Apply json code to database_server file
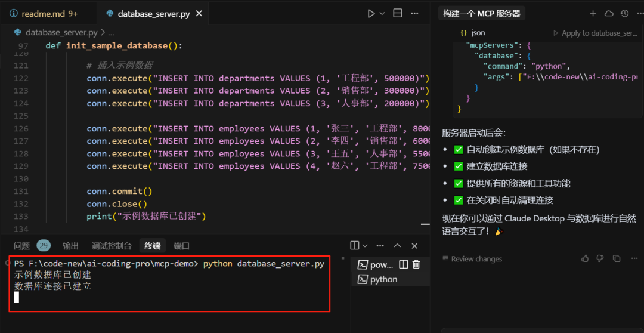644x333 pixels. pos(595,33)
